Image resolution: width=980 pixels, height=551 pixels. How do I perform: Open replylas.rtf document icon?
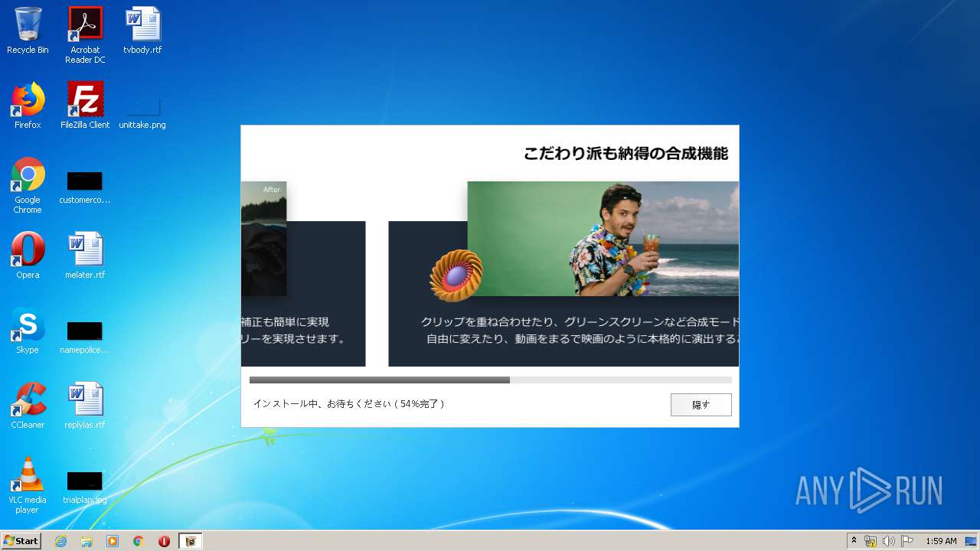click(85, 406)
